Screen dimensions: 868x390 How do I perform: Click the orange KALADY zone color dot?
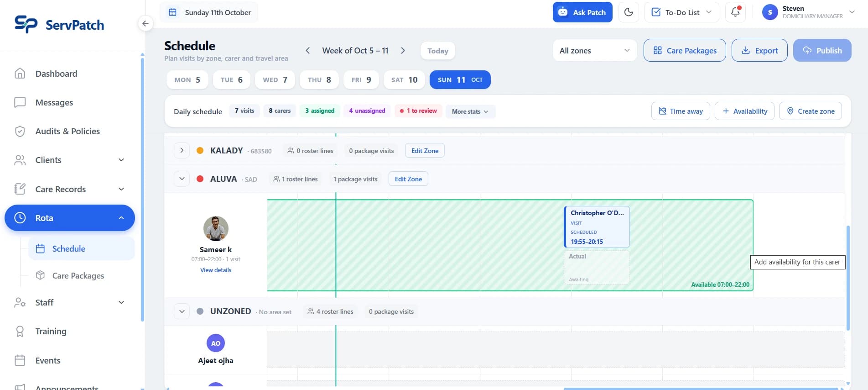point(200,150)
